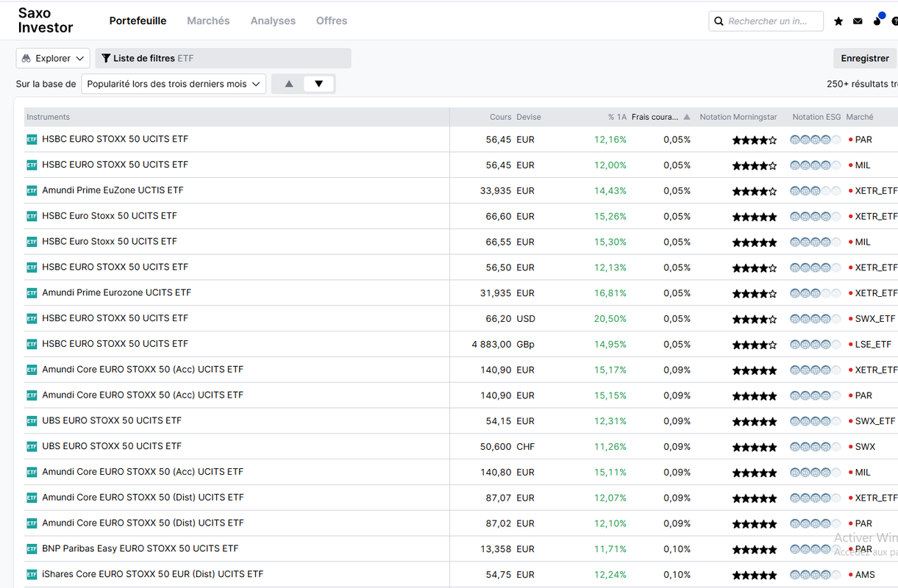Open the flame notifications icon with blue dot
The width and height of the screenshot is (898, 588).
pyautogui.click(x=878, y=20)
